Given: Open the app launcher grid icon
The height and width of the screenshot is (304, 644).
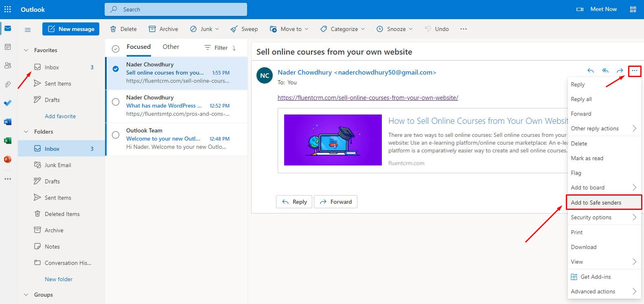Looking at the screenshot, I should pyautogui.click(x=8, y=9).
